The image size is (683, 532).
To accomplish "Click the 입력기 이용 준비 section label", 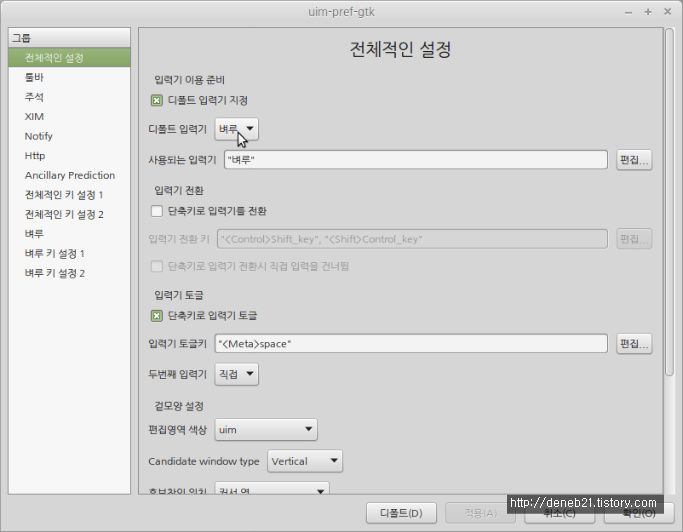I will click(x=189, y=80).
